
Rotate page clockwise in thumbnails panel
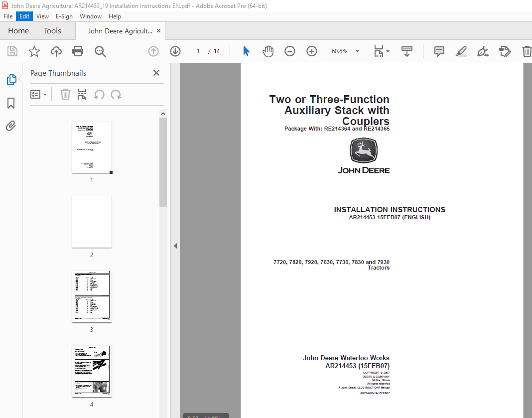[116, 94]
